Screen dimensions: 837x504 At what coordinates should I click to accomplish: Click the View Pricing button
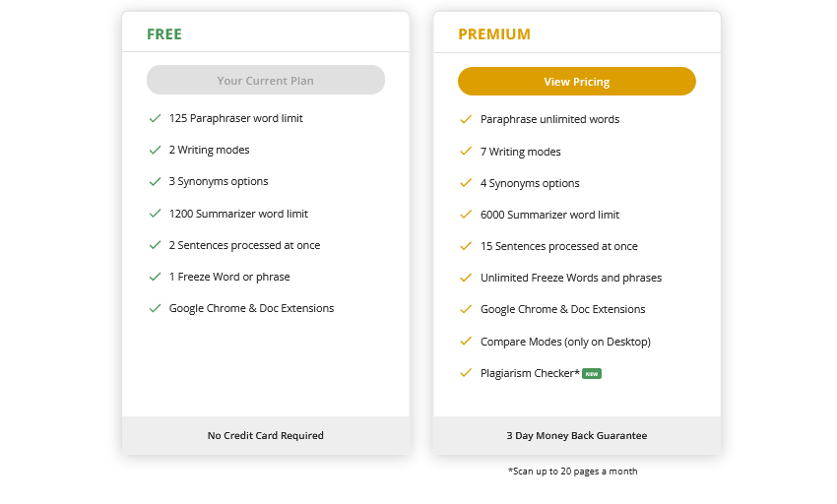[576, 81]
